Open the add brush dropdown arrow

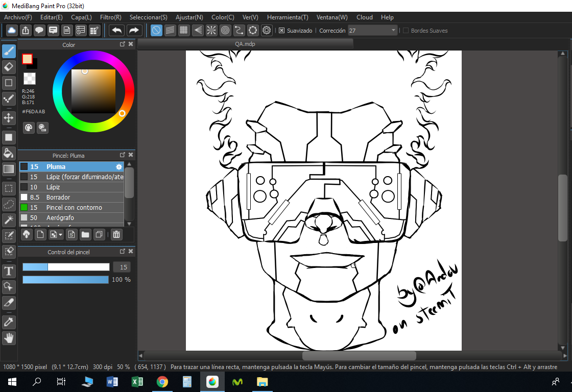click(61, 234)
